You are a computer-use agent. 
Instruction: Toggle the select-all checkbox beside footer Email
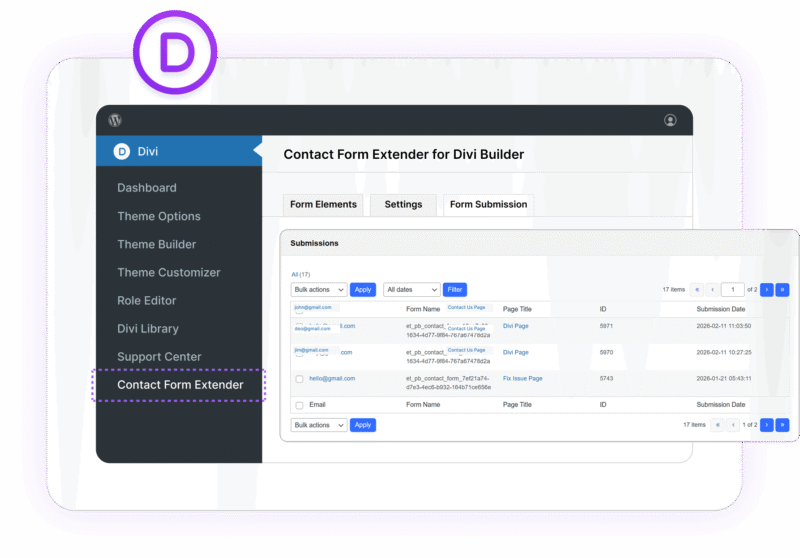tap(299, 405)
